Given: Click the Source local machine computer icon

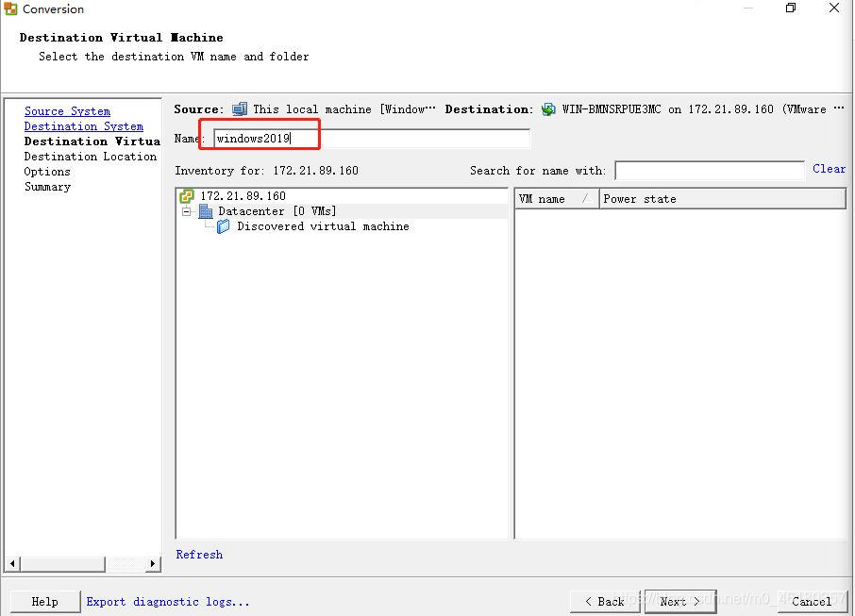Looking at the screenshot, I should pos(240,109).
